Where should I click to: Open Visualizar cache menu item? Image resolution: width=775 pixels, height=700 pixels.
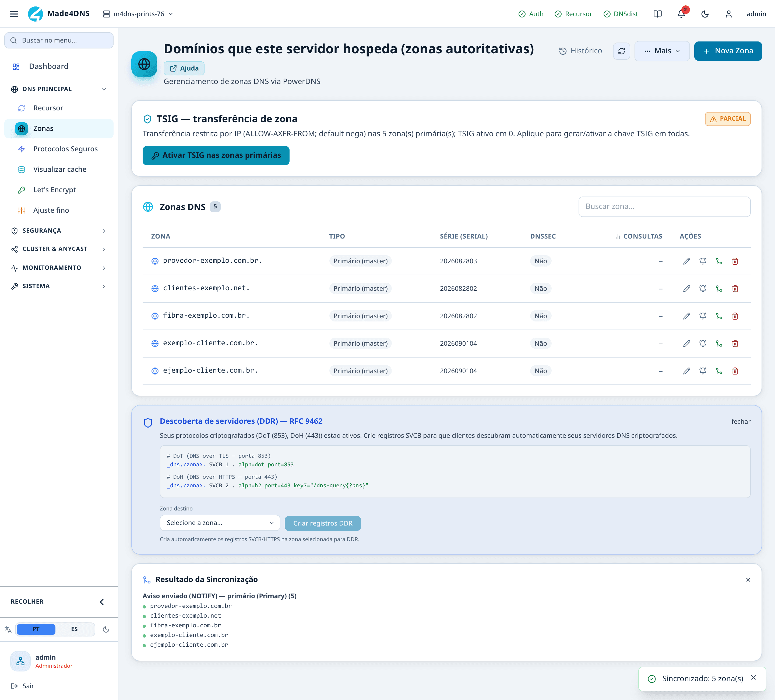tap(59, 169)
